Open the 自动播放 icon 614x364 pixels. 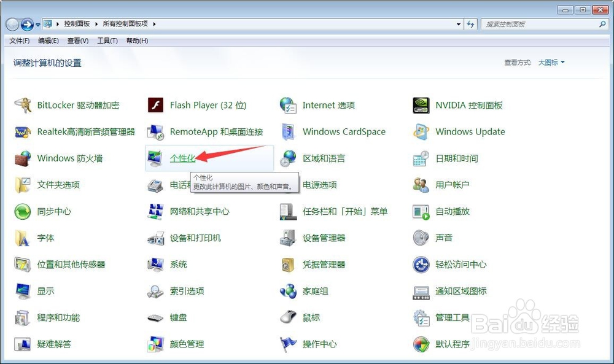(x=421, y=212)
